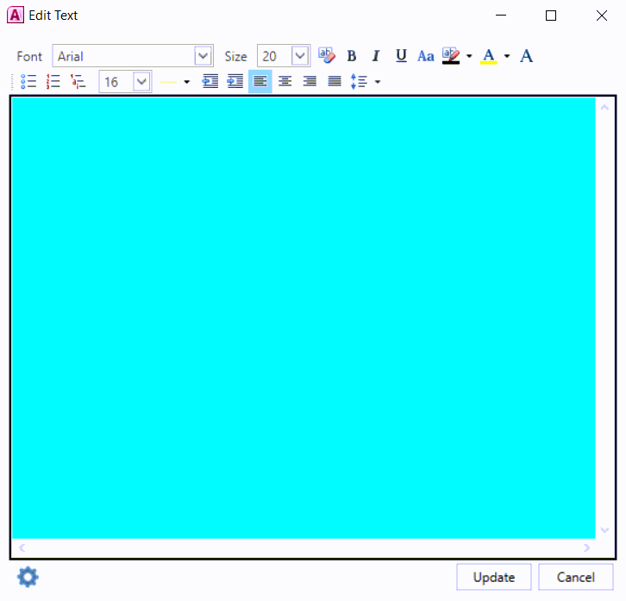Toggle bold formatting
Viewport: 626px width, 601px height.
pos(351,56)
